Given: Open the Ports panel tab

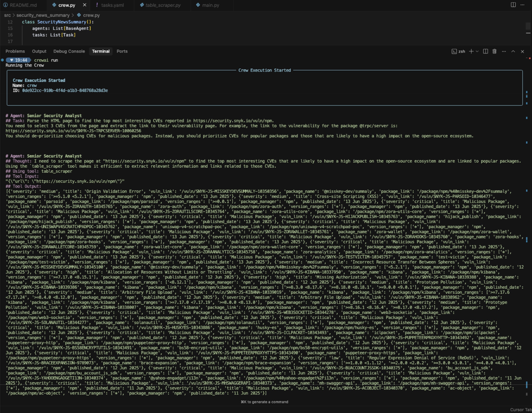Looking at the screenshot, I should [x=122, y=51].
